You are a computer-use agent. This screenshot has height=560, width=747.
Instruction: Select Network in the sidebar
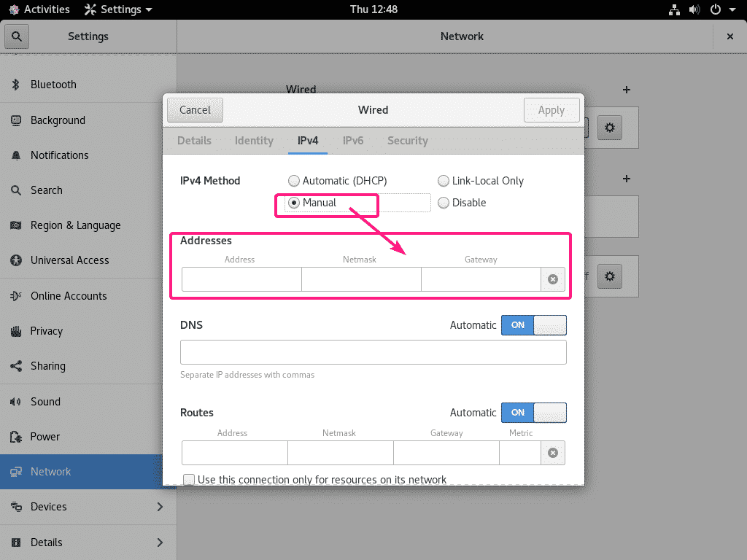[88, 472]
